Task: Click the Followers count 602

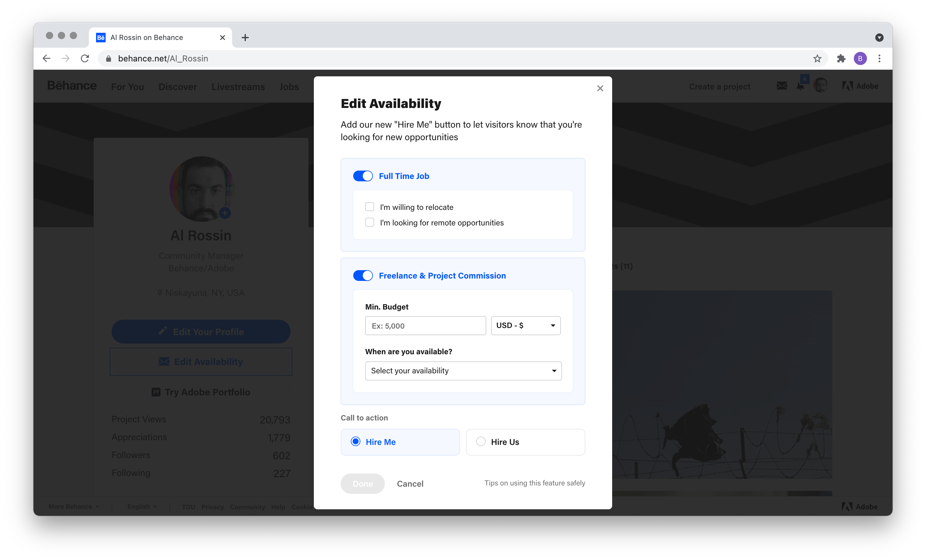Action: pyautogui.click(x=281, y=455)
